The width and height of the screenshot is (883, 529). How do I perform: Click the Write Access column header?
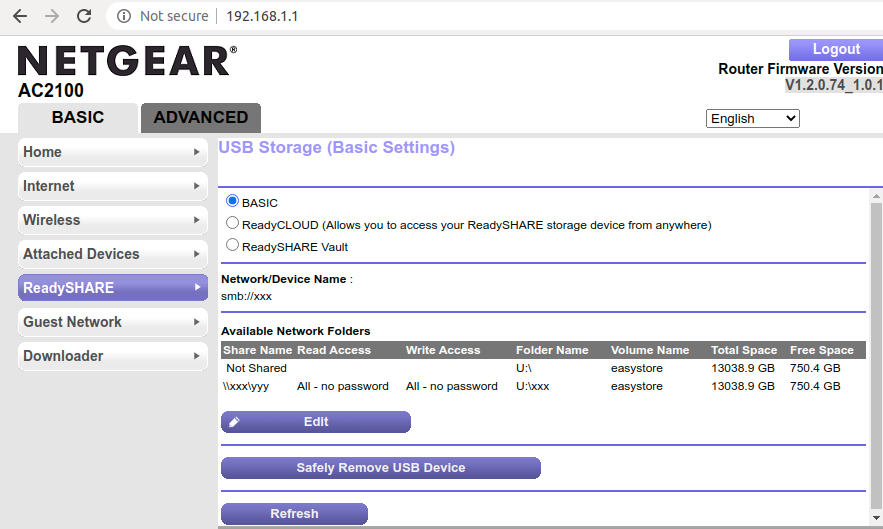[443, 350]
